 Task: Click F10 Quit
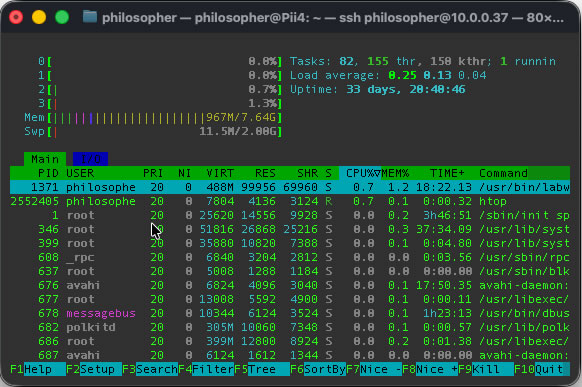point(542,369)
